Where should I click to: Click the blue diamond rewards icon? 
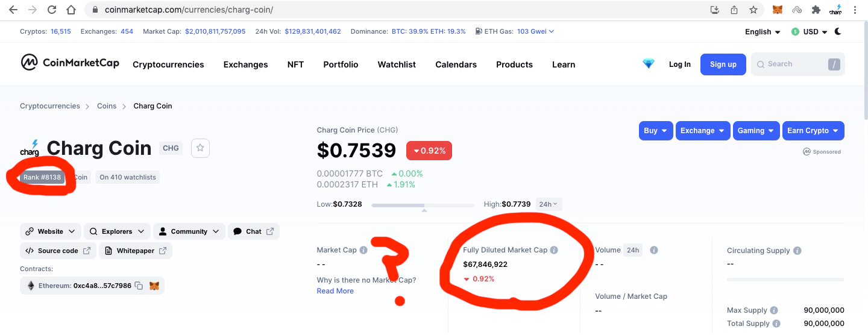pos(649,64)
